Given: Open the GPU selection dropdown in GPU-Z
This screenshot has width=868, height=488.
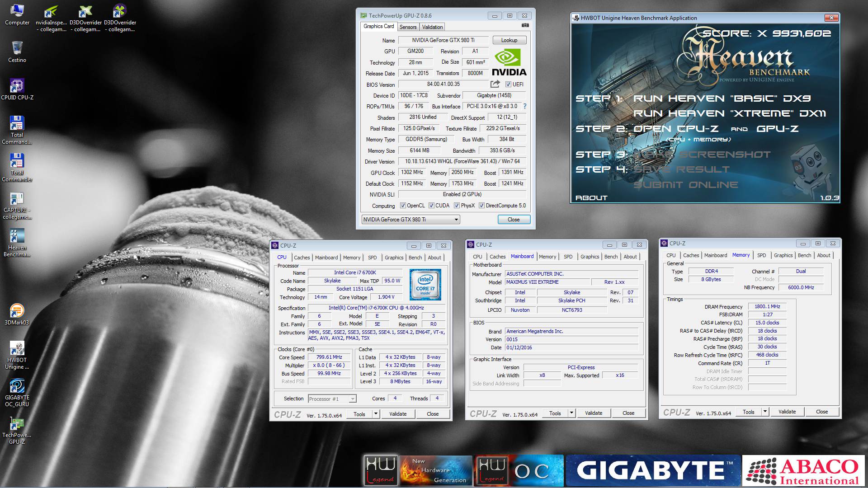Looking at the screenshot, I should (x=410, y=220).
